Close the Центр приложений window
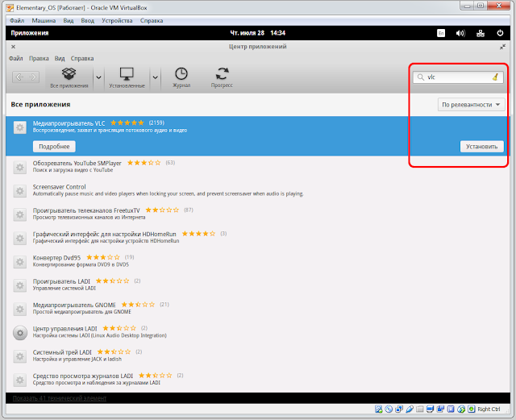This screenshot has width=516, height=420. pos(13,47)
